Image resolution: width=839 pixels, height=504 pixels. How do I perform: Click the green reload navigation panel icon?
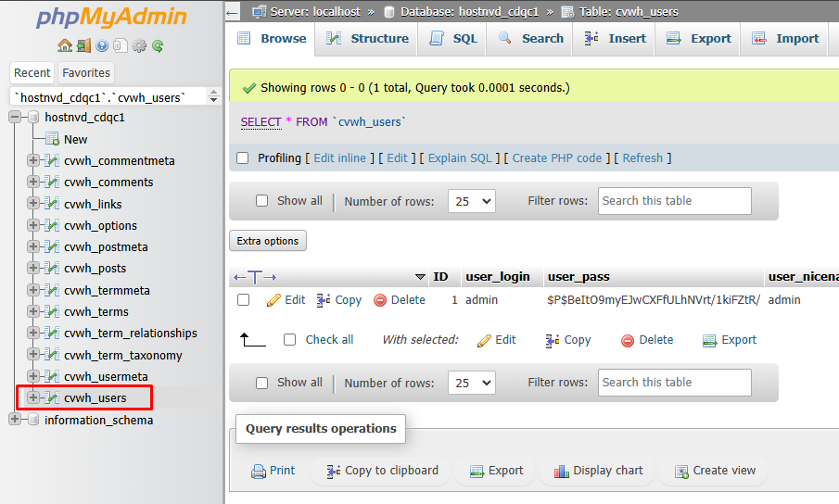[x=158, y=46]
